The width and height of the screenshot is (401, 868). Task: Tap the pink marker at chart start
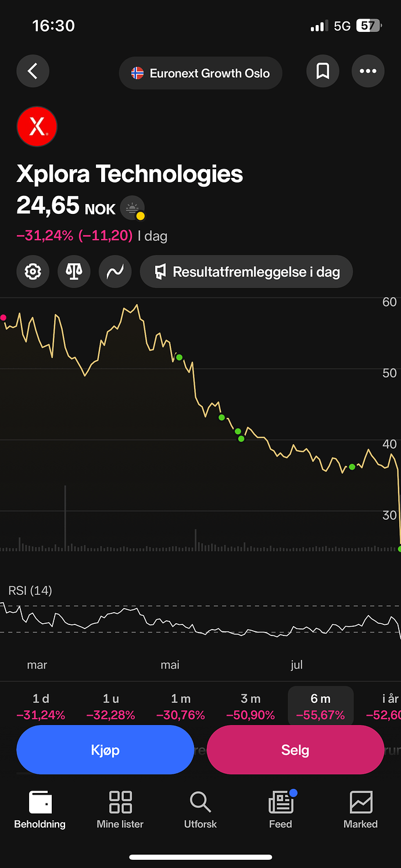click(x=3, y=317)
